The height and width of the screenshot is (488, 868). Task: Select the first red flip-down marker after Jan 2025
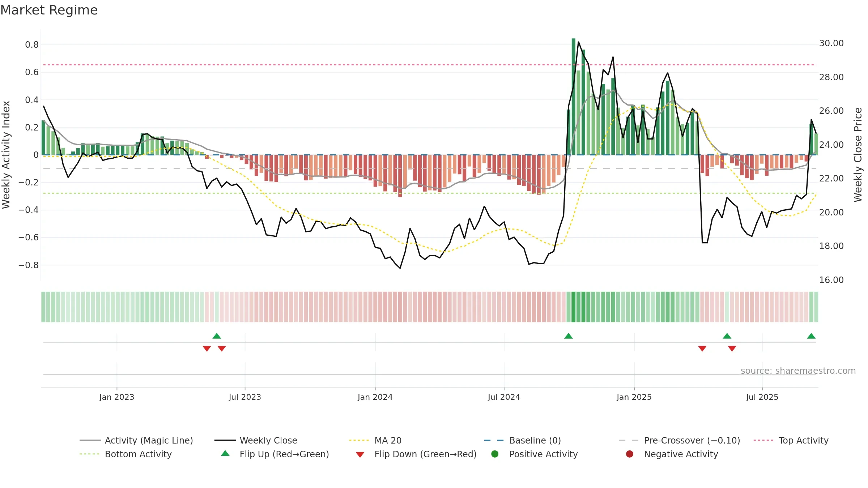coord(702,348)
